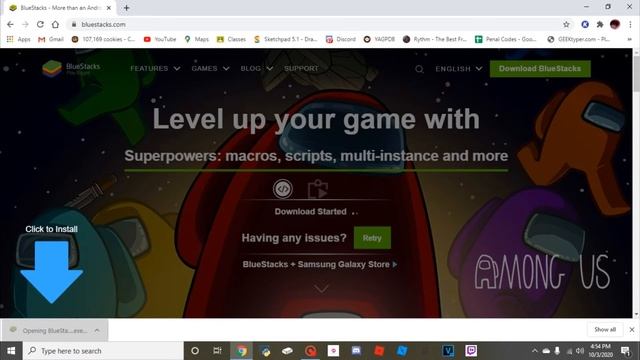Open Task View on the taskbar
The image size is (640, 360).
click(x=218, y=351)
